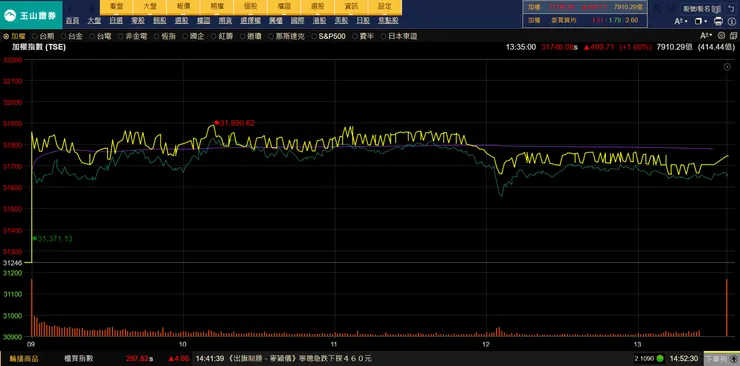The image size is (740, 366).
Task: Click the 31,371.13 low marker
Action: [x=52, y=239]
